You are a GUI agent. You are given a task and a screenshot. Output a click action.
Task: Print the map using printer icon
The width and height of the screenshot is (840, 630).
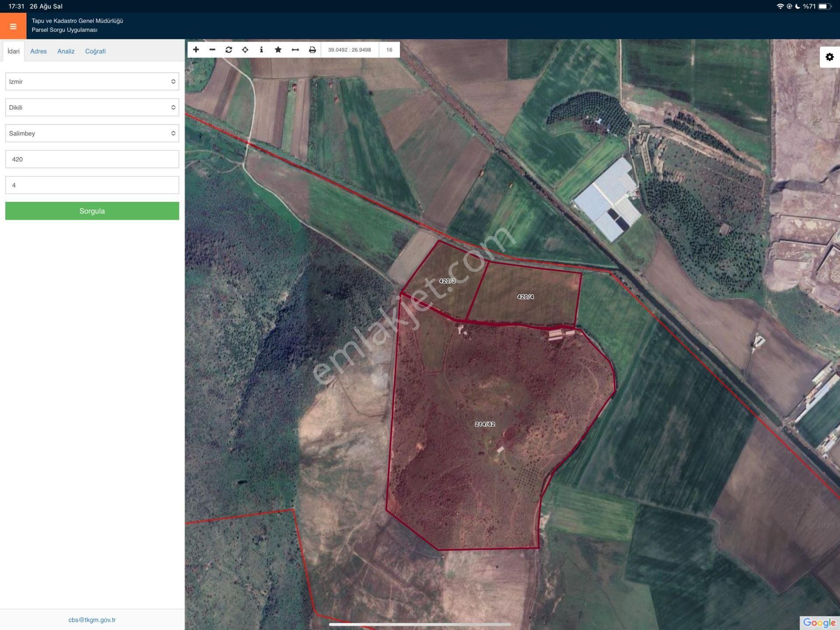pyautogui.click(x=312, y=49)
